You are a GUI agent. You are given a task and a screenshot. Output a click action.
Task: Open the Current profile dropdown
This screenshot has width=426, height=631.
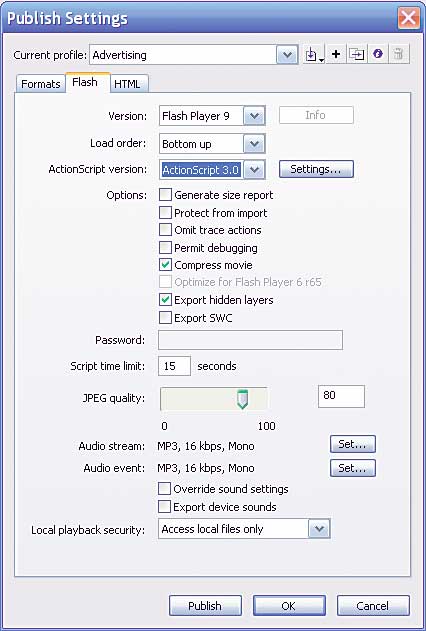click(x=287, y=55)
